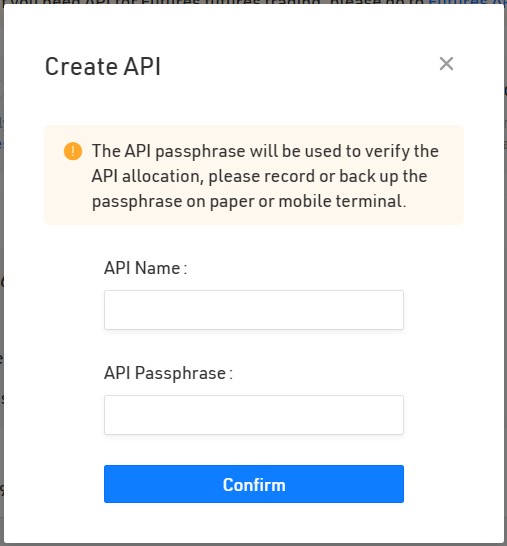The image size is (507, 546).
Task: Click the notice line starting 'API allocation'
Action: tap(259, 176)
